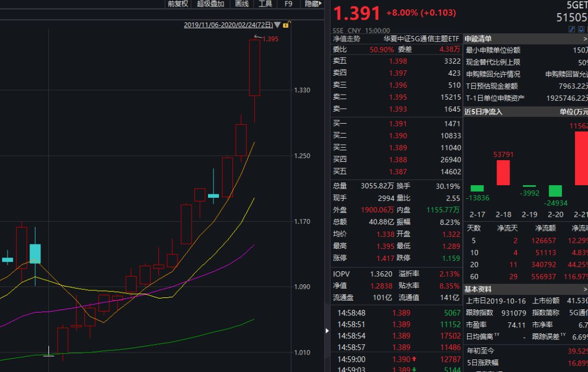Viewport: 588px width, 372px height.
Task: Open the 超级叠加 overlay menu
Action: (210, 4)
